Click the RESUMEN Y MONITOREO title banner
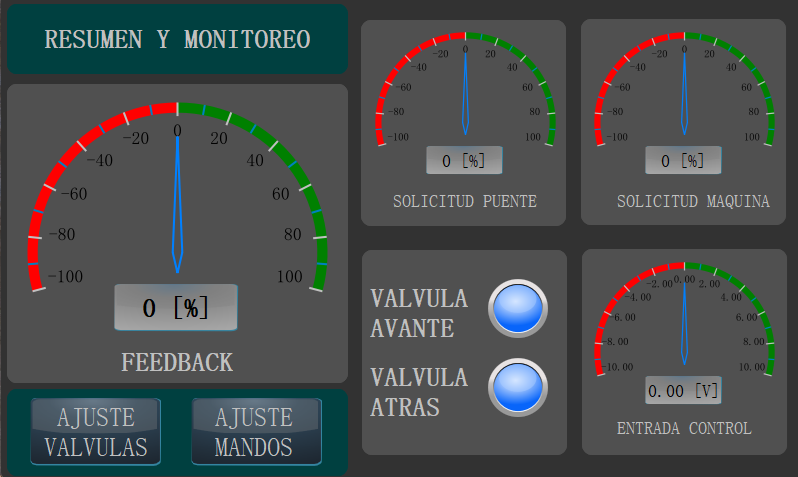 click(177, 39)
